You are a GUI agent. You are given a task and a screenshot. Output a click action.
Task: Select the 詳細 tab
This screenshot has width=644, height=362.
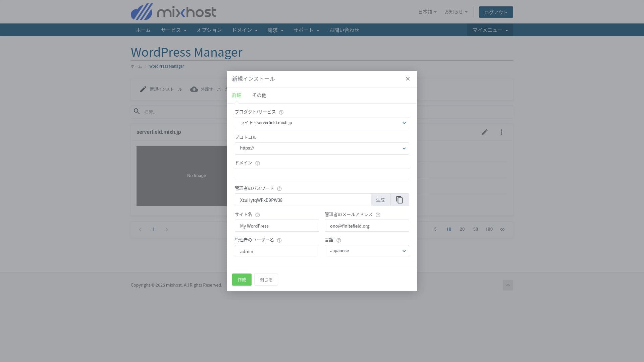236,95
